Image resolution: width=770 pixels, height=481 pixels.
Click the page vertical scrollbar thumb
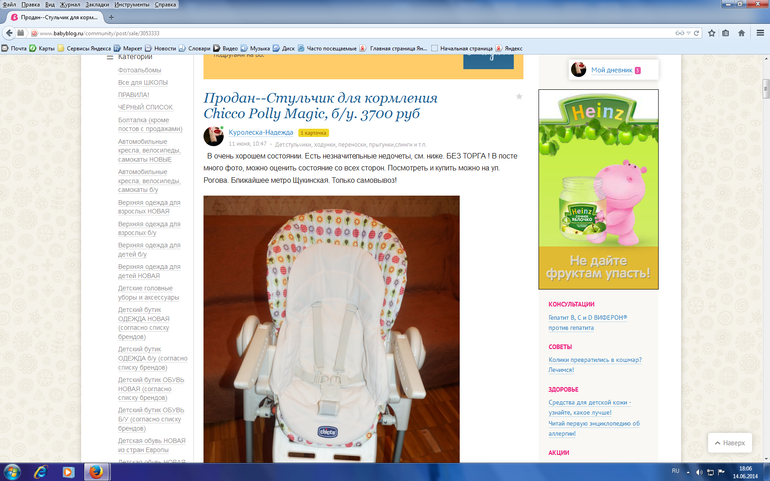coord(765,89)
